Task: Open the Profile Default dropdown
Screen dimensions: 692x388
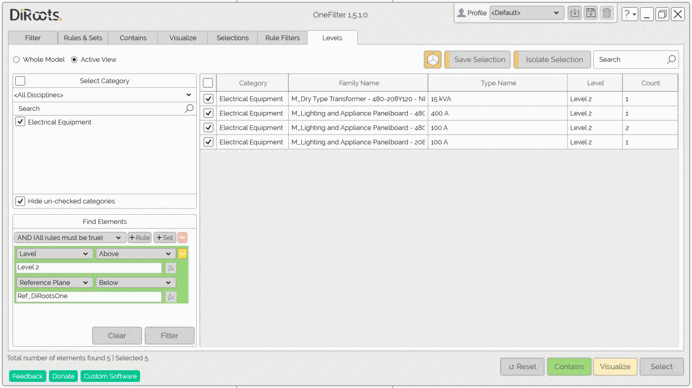Action: pos(526,13)
